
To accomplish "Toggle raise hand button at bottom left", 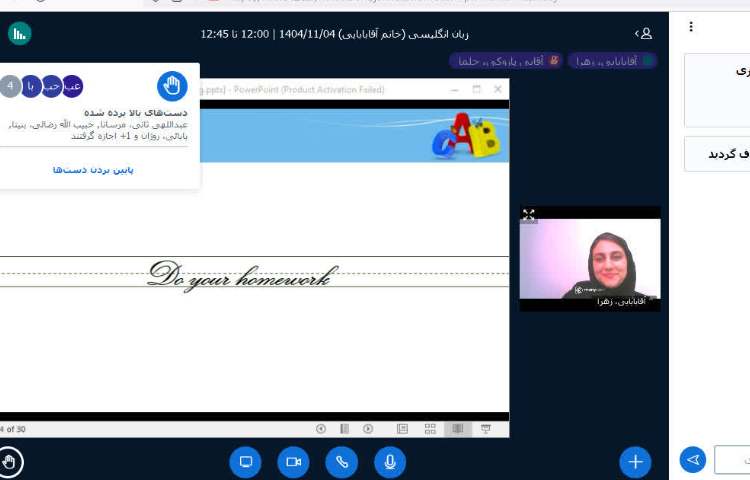I will tap(9, 462).
